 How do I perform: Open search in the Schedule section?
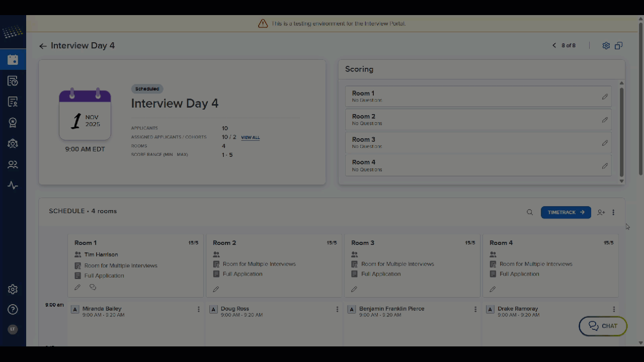click(529, 212)
